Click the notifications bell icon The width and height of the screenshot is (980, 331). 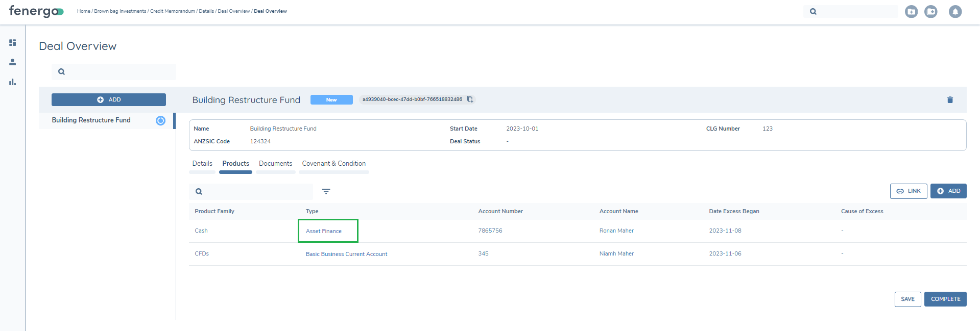click(x=955, y=11)
